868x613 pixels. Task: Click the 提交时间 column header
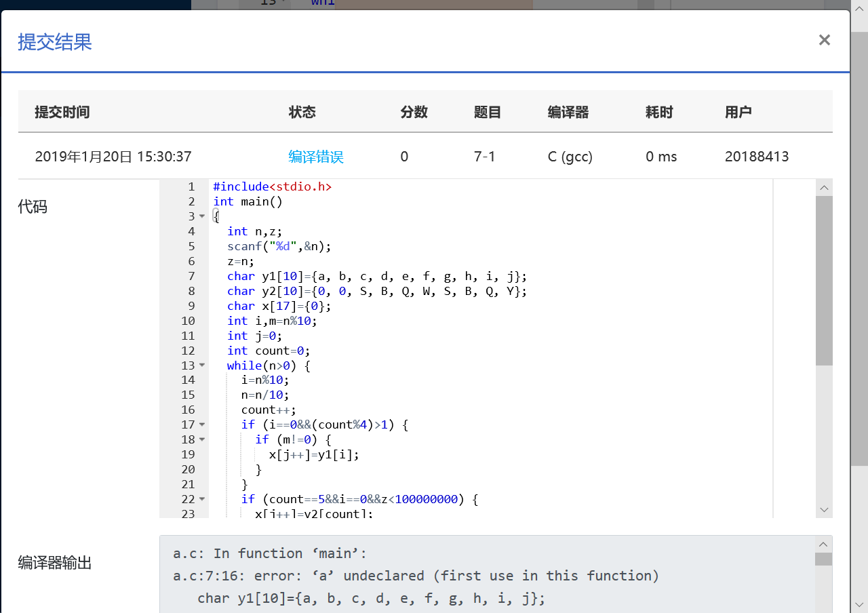tap(62, 112)
